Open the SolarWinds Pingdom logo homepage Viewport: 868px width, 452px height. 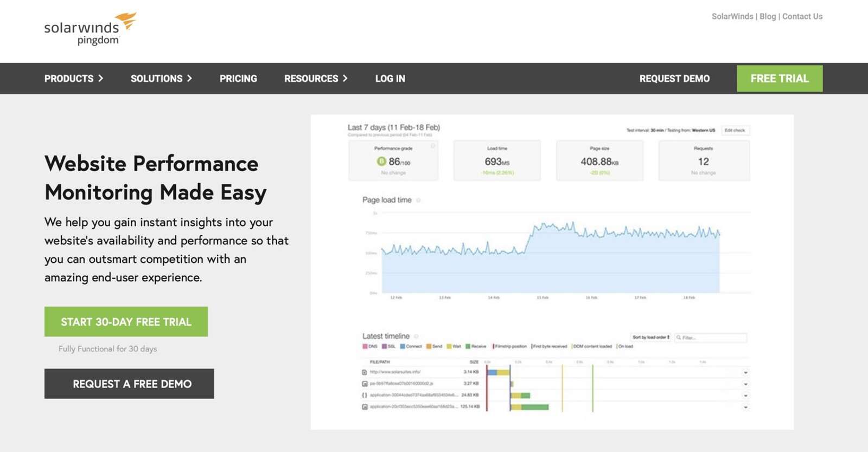pos(90,29)
